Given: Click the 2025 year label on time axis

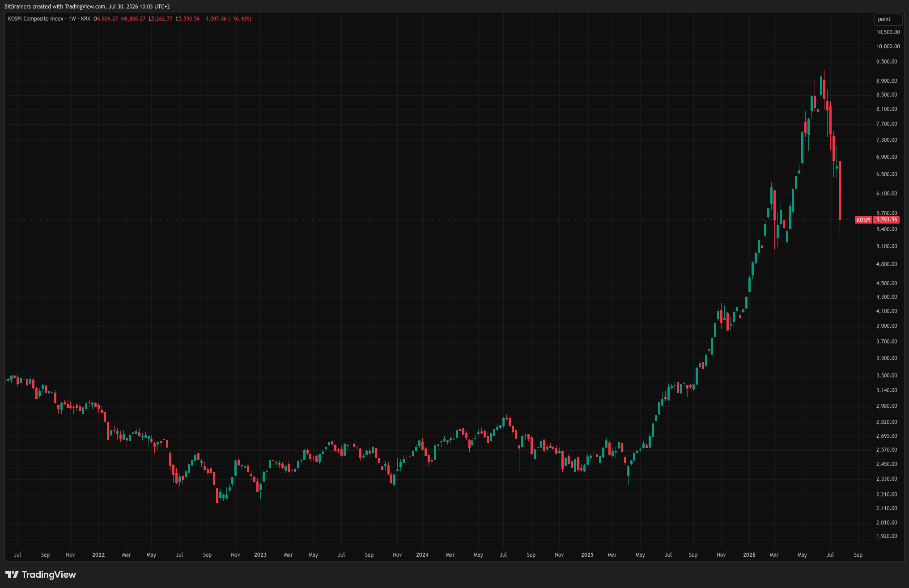Looking at the screenshot, I should (x=587, y=555).
